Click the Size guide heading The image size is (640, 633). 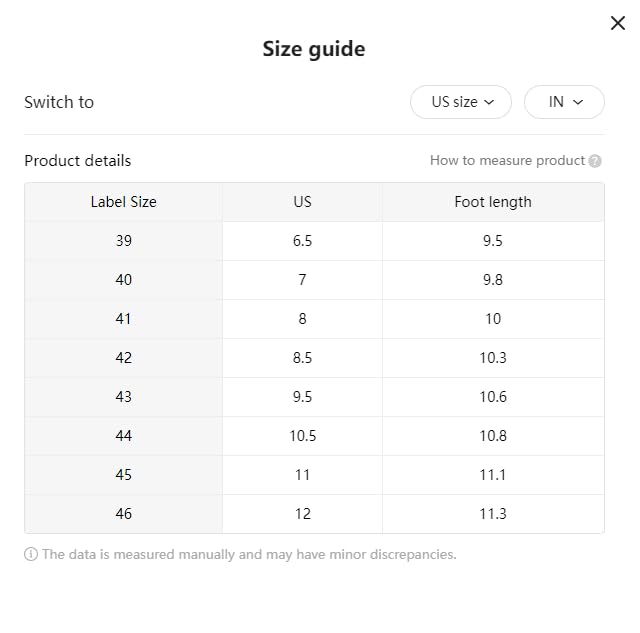tap(314, 49)
